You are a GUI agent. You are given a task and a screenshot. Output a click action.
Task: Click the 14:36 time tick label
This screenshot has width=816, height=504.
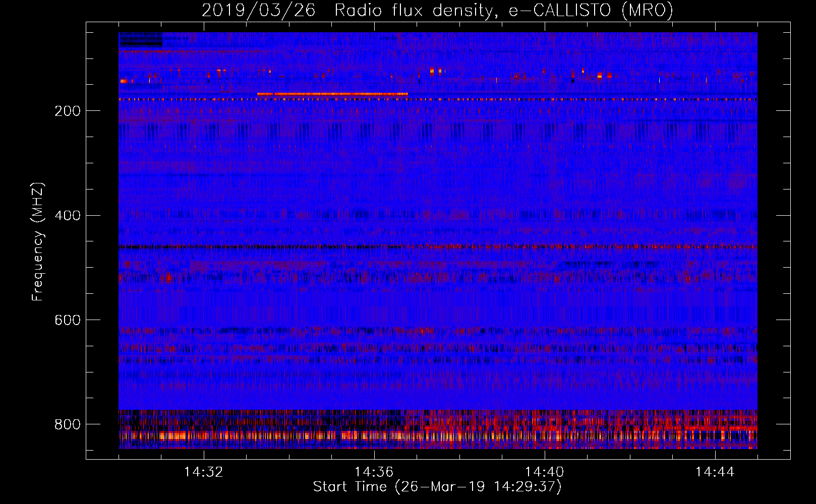coord(374,472)
